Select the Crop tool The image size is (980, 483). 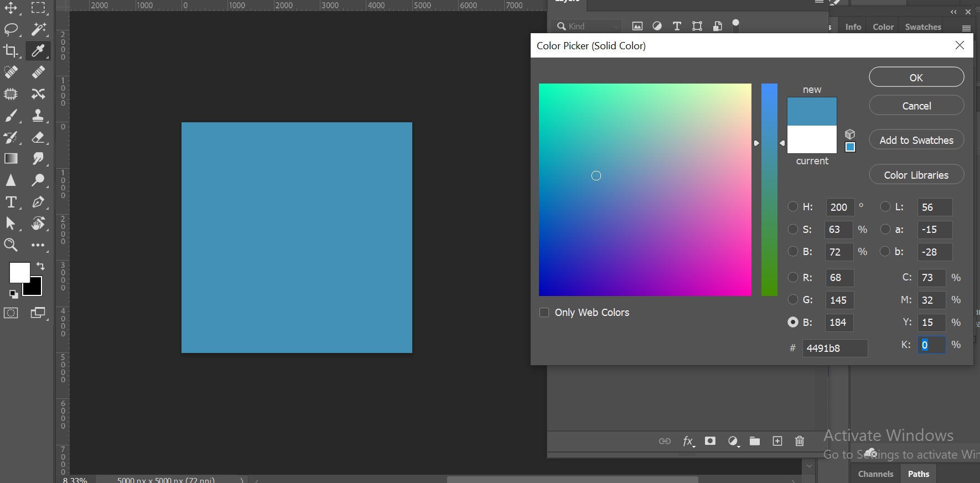click(x=11, y=51)
